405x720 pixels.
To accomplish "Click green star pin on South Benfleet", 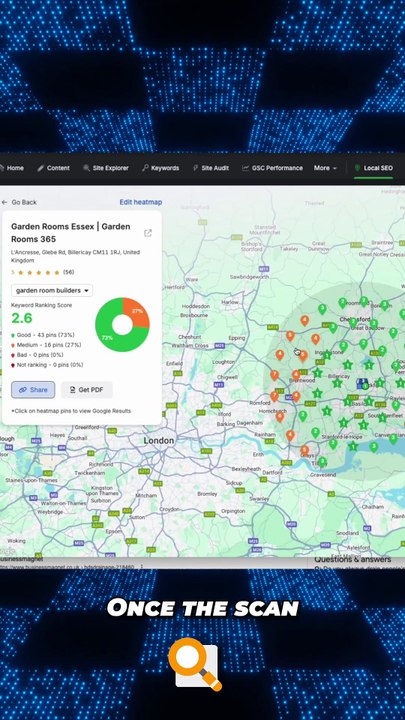I will click(x=382, y=417).
